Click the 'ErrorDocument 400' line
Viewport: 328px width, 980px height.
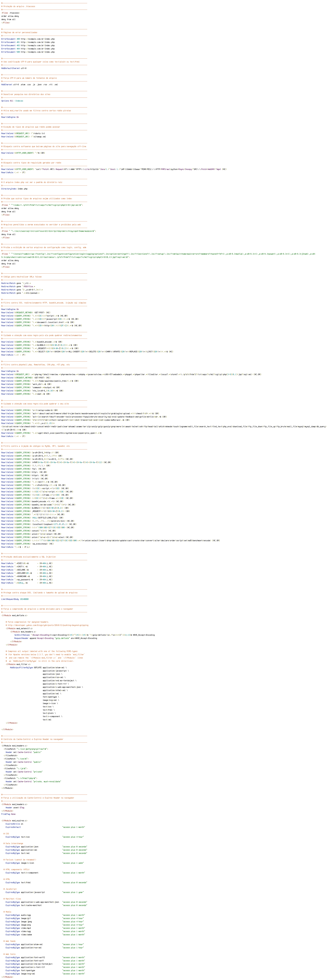pos(28,39)
